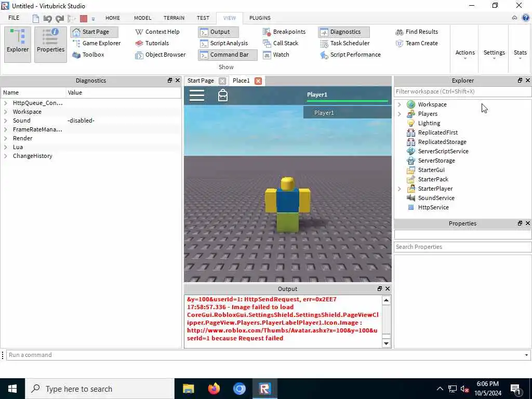Open the Settings dropdown

(x=494, y=54)
